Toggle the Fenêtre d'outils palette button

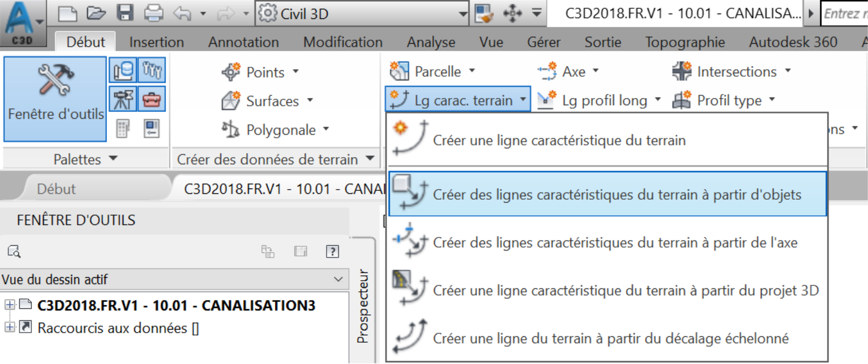56,99
